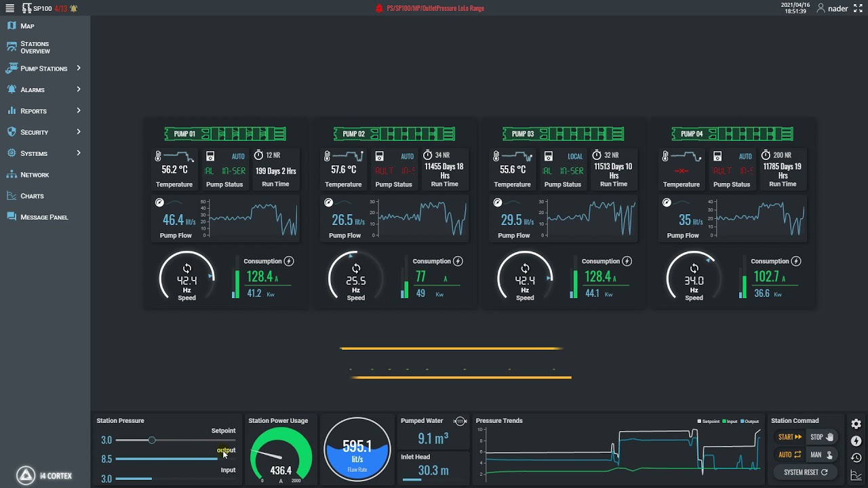Click the SYSTEM RESET button
This screenshot has width=868, height=488.
click(x=806, y=472)
